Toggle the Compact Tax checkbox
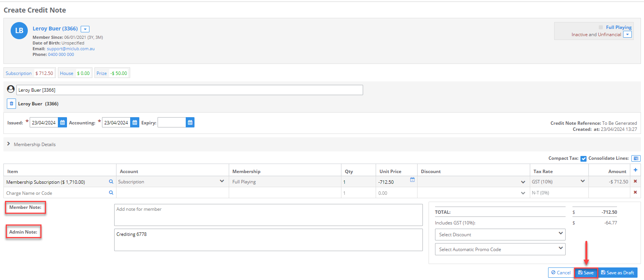 pyautogui.click(x=583, y=159)
